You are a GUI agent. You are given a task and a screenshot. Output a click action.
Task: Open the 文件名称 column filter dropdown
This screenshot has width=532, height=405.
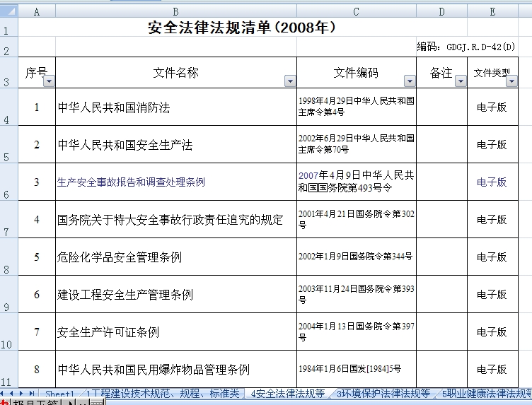[290, 81]
